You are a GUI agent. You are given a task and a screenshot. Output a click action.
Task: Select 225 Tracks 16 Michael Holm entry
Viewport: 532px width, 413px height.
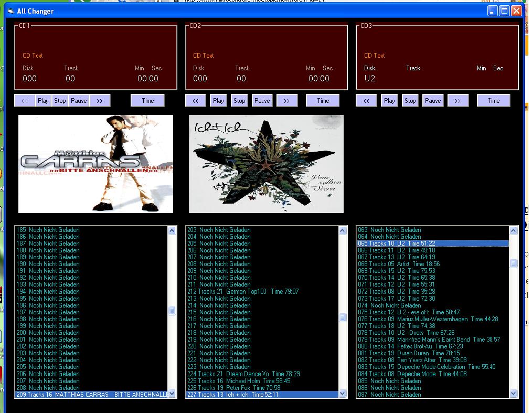(x=262, y=381)
